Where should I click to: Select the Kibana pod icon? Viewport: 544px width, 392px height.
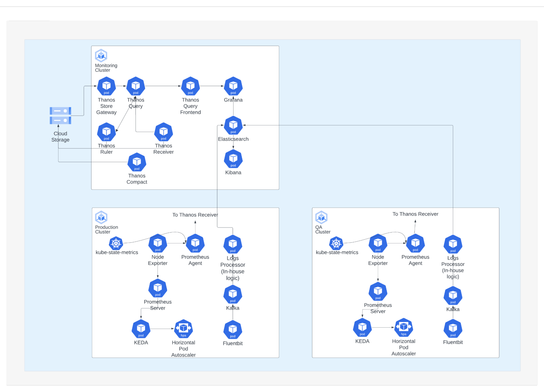(x=233, y=159)
